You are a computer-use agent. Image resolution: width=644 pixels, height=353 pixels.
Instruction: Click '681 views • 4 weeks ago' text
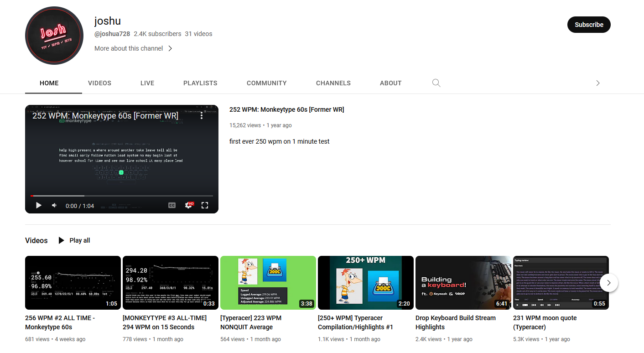pos(55,339)
